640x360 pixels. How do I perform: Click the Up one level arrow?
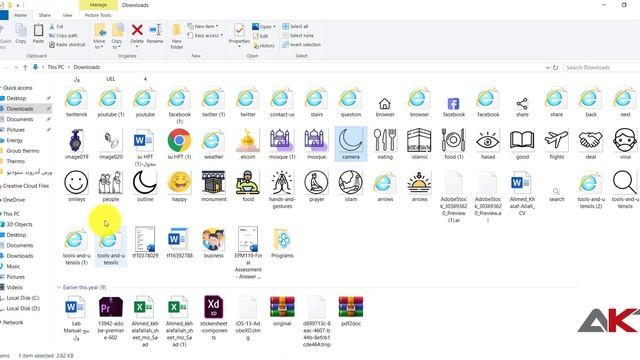pos(25,67)
